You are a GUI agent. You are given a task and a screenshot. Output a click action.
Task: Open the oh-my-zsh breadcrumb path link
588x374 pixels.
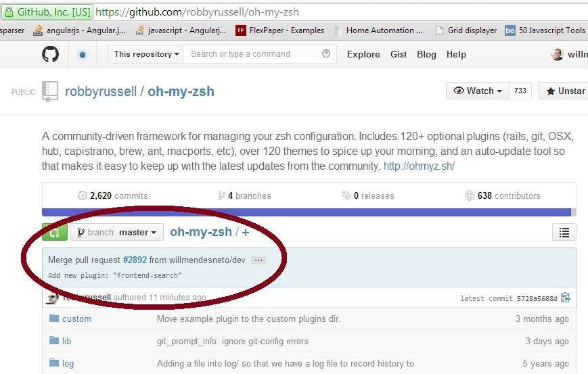pyautogui.click(x=201, y=232)
